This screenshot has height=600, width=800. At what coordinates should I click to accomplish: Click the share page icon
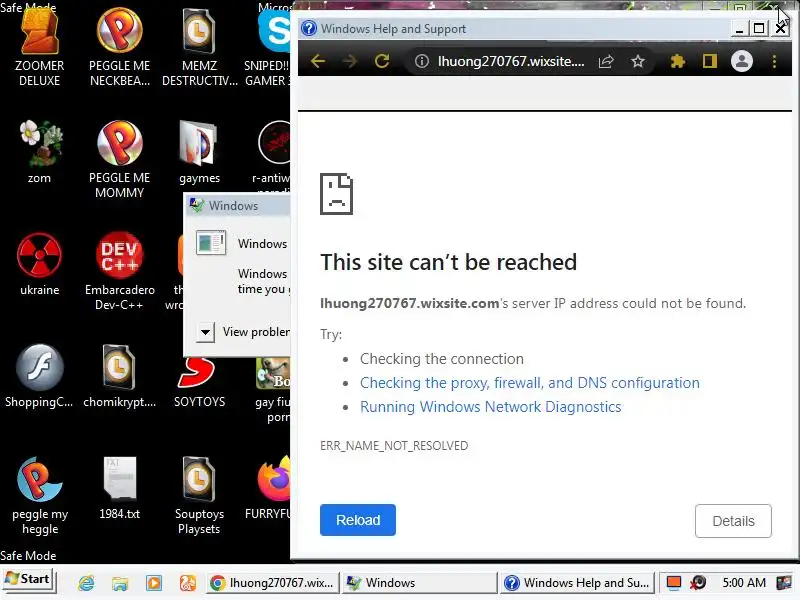[x=606, y=62]
